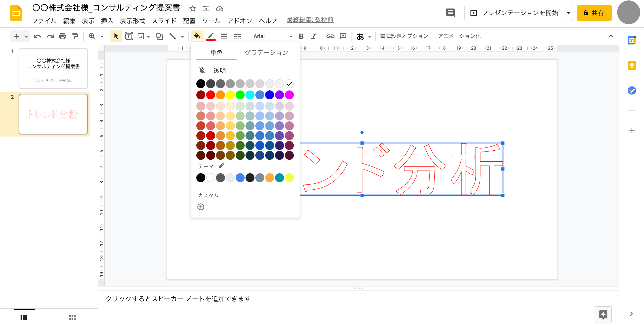Open the Arial font dropdown
Viewport: 644px width, 325px height.
click(x=273, y=36)
